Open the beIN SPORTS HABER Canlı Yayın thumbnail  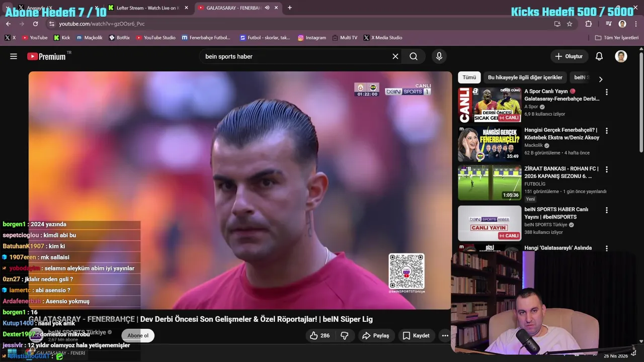[x=490, y=223]
